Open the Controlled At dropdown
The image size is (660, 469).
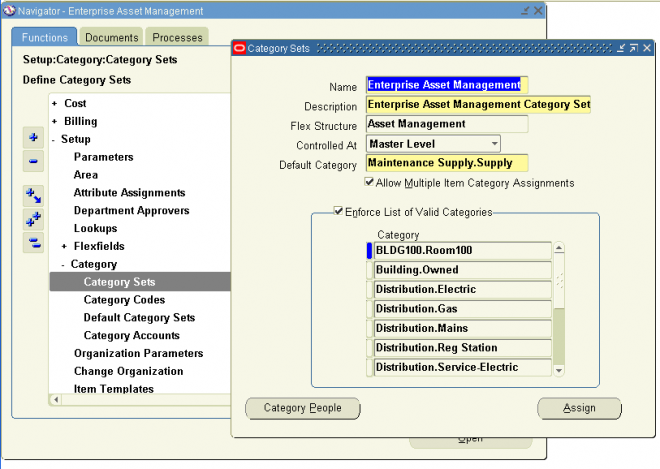pos(495,144)
